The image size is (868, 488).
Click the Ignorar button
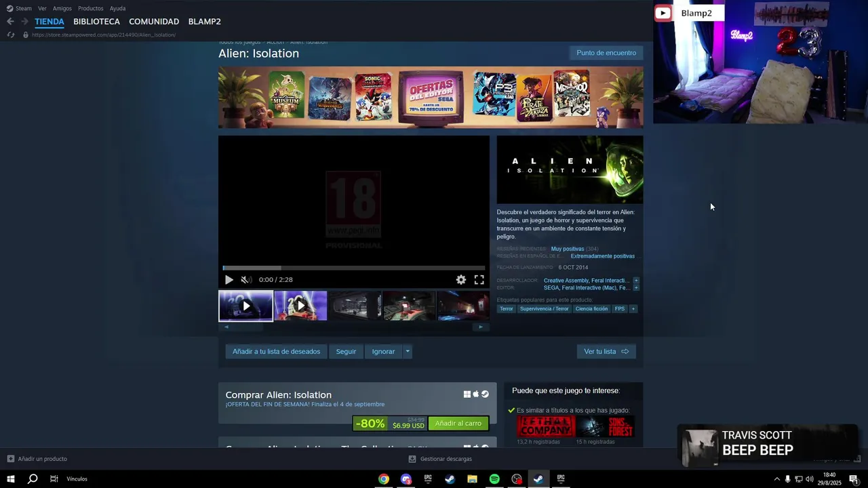tap(383, 352)
